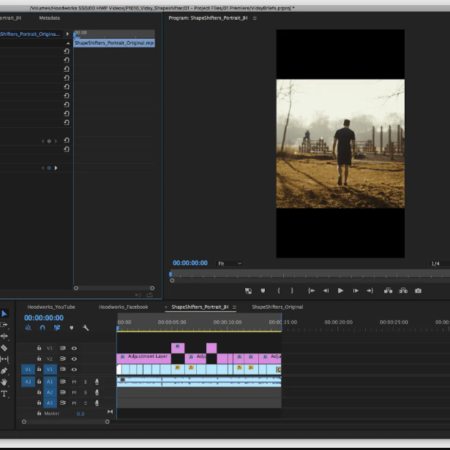Image resolution: width=450 pixels, height=450 pixels.
Task: Switch to Hoodworks_Facebook sequence tab
Action: pos(123,307)
